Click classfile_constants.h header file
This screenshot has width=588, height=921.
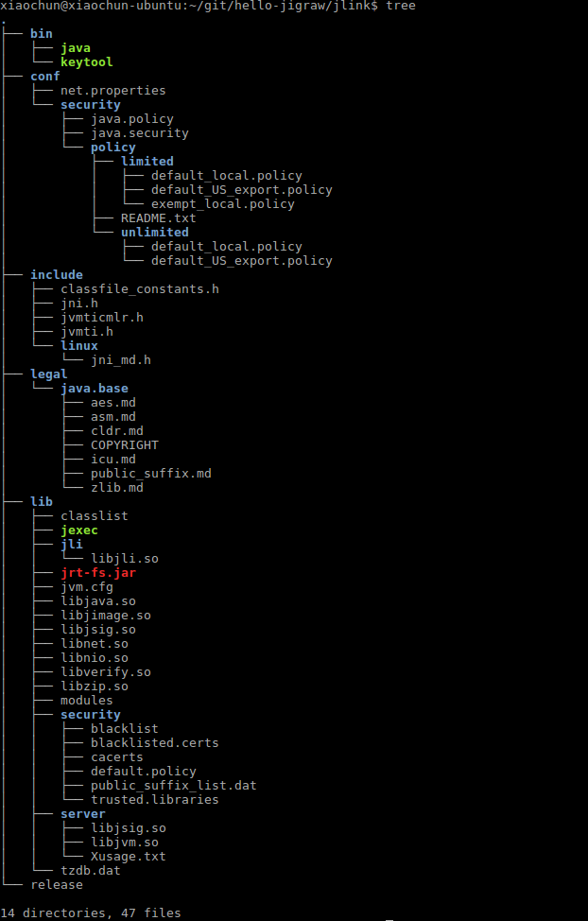[139, 289]
